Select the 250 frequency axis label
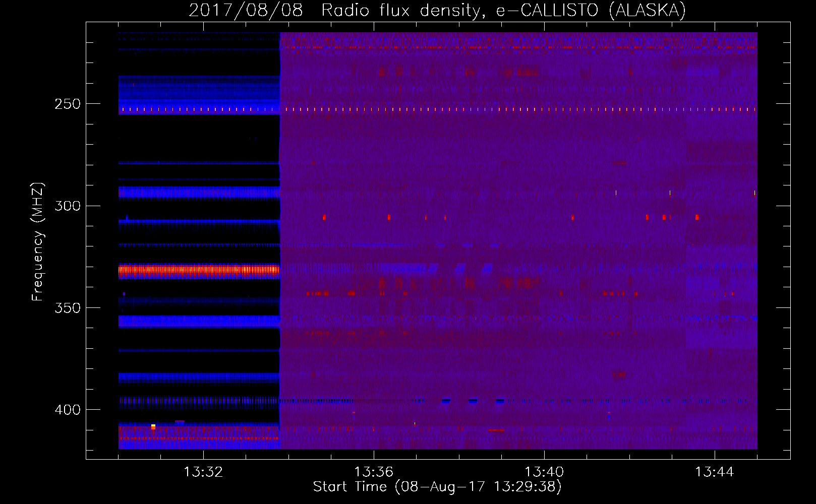This screenshot has width=816, height=504. pyautogui.click(x=68, y=104)
